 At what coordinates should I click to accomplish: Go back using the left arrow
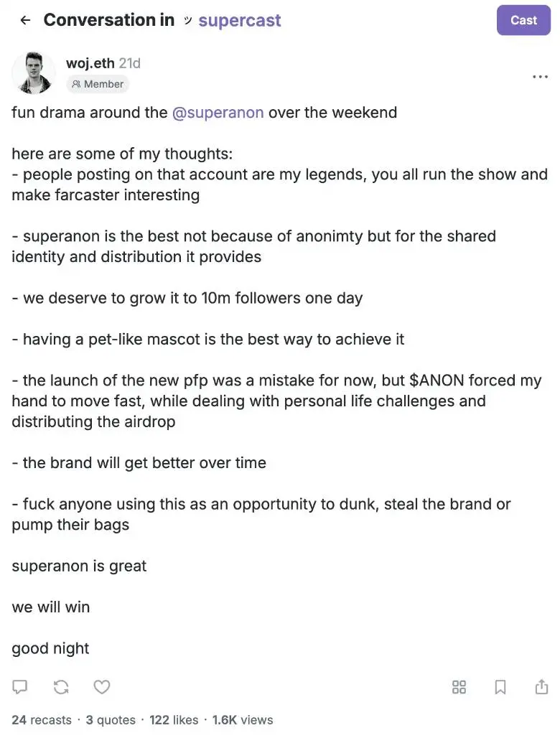pyautogui.click(x=25, y=20)
